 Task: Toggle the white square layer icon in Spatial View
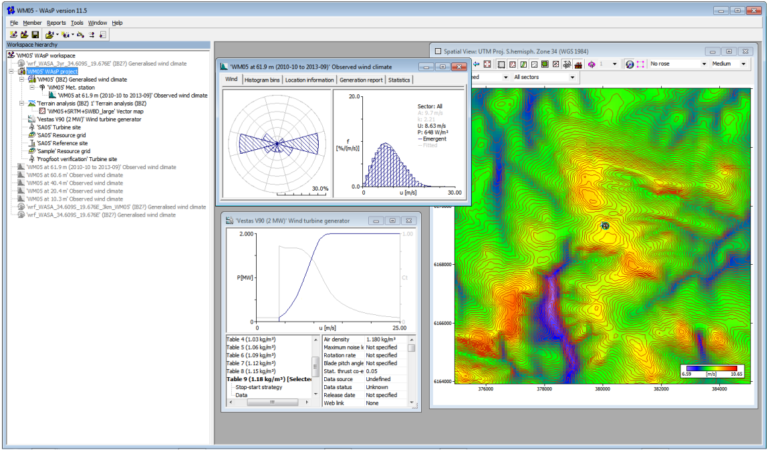[534, 64]
